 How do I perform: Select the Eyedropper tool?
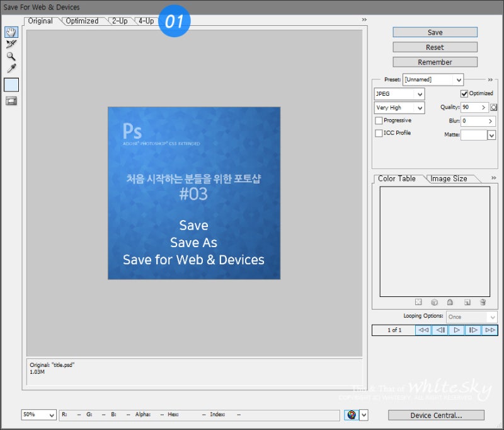pyautogui.click(x=11, y=68)
